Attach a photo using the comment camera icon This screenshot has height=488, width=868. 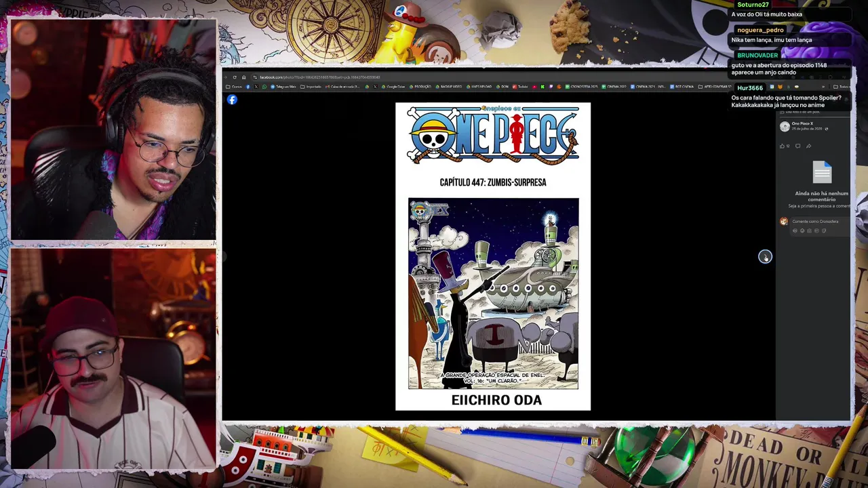click(809, 230)
